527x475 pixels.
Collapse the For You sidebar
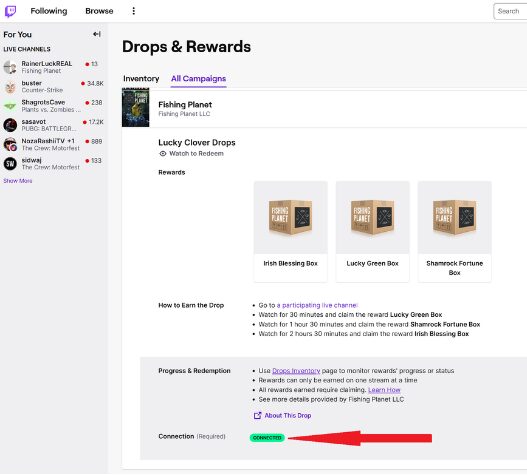point(97,34)
